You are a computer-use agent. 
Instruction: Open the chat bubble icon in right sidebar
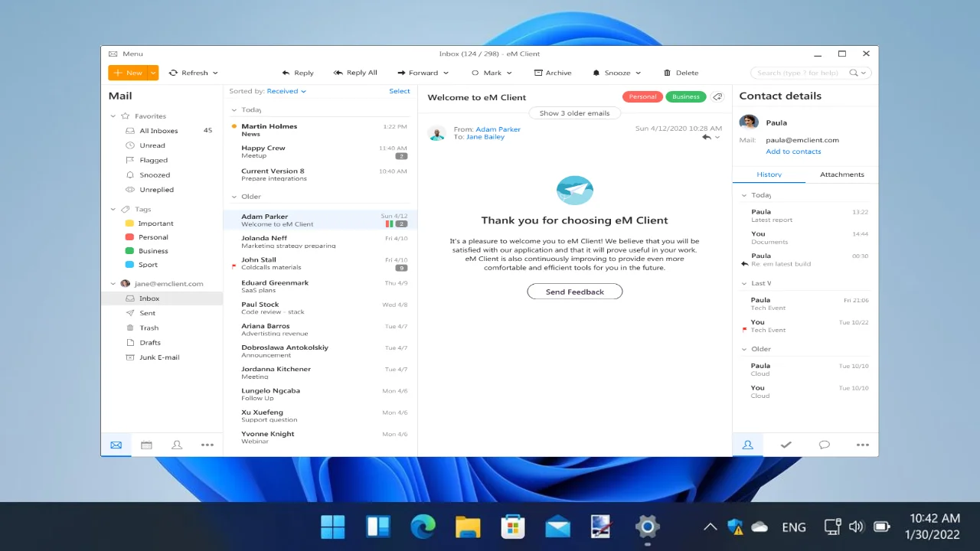(x=825, y=445)
